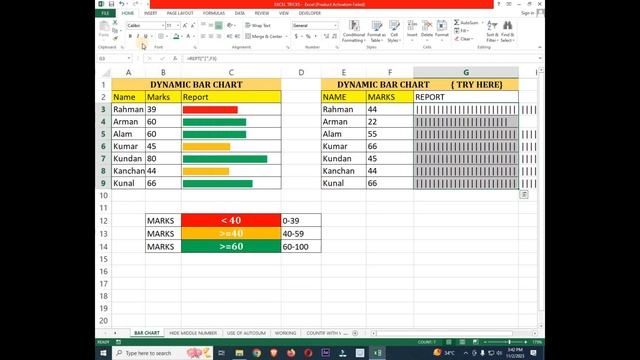Click the Undo arrow icon

122,4
